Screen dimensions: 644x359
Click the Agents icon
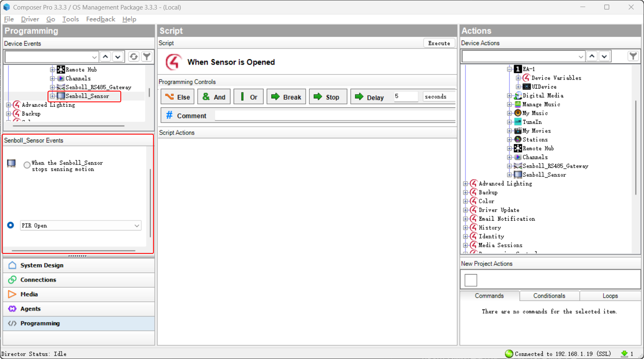[x=12, y=309]
